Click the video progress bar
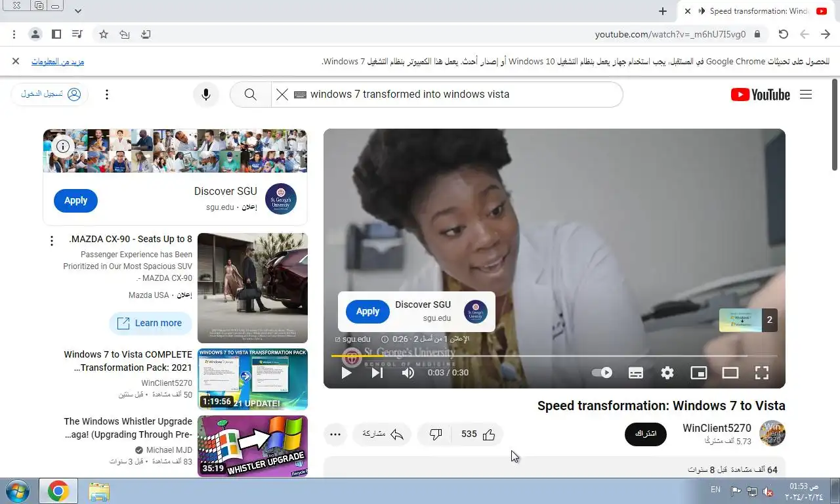Screen dimensions: 840x504 [555, 356]
